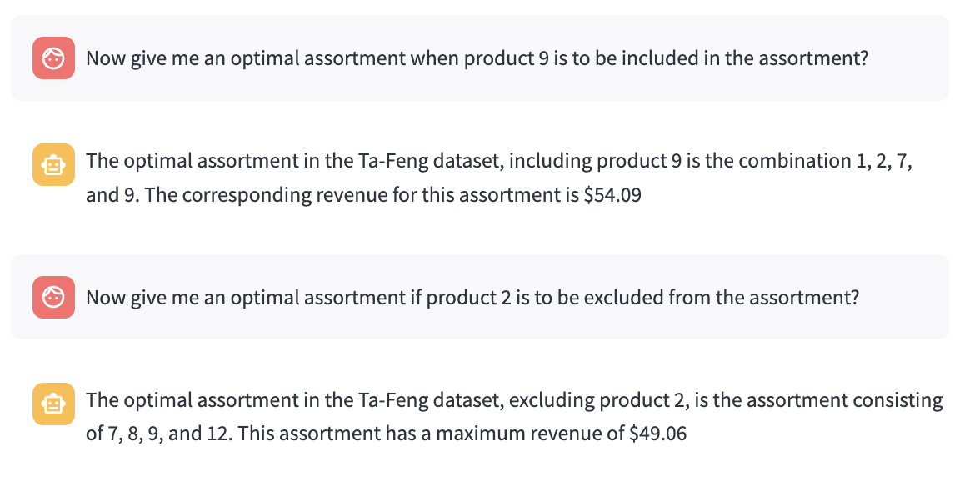Click the "combination 1, 2, 7," text
This screenshot has width=980, height=502.
(x=833, y=160)
